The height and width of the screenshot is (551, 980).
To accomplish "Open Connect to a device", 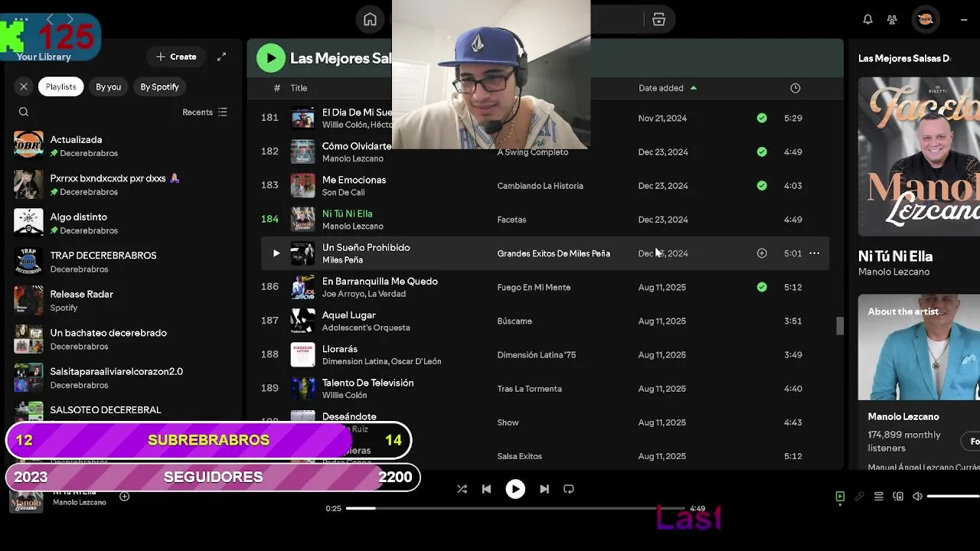I will point(898,497).
